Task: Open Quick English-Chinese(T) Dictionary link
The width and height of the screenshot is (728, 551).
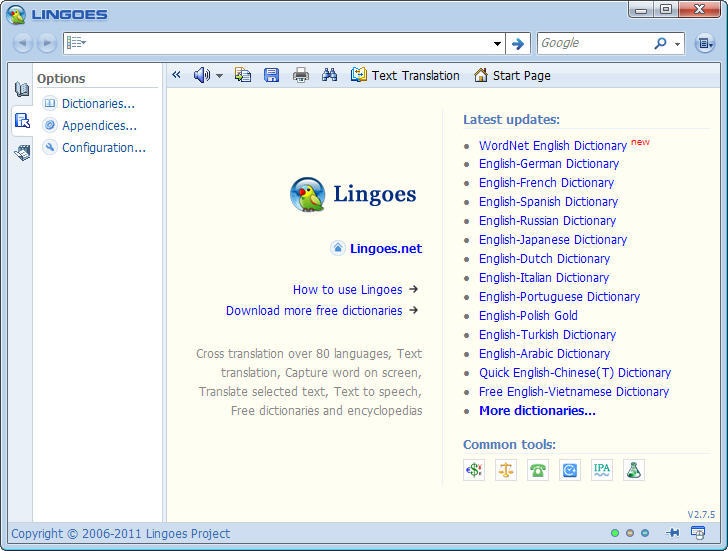Action: pyautogui.click(x=575, y=373)
